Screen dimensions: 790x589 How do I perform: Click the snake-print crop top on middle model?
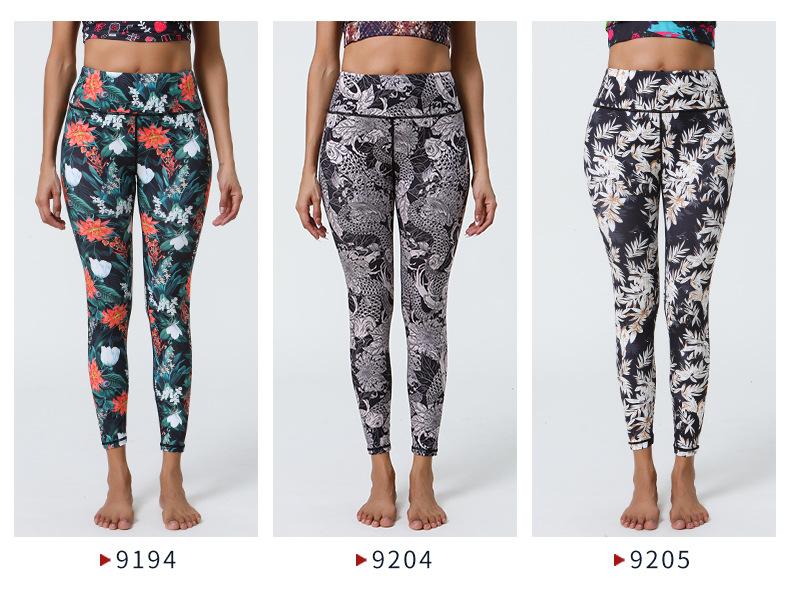pyautogui.click(x=396, y=33)
